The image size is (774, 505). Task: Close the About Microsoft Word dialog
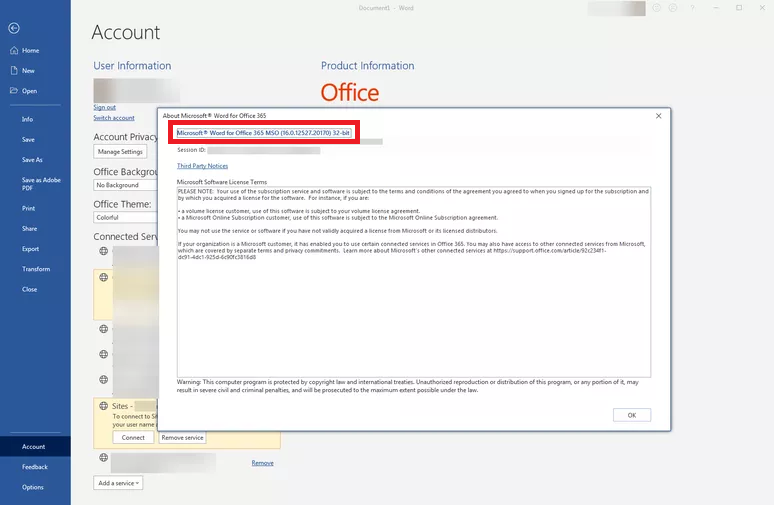(x=658, y=116)
